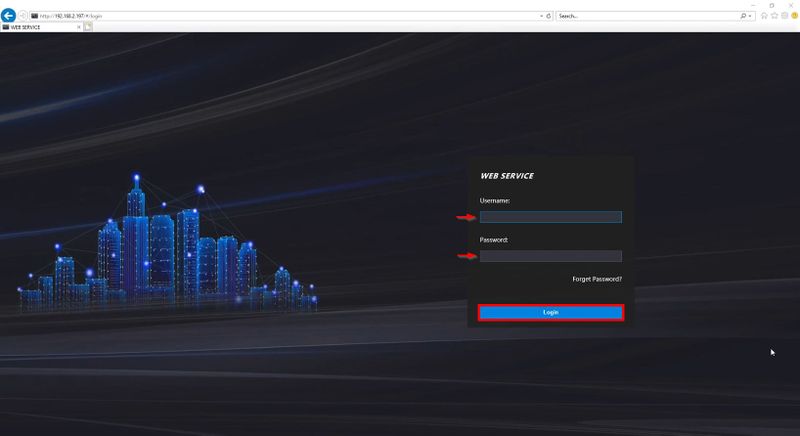Click the browser forward arrow button

click(22, 16)
